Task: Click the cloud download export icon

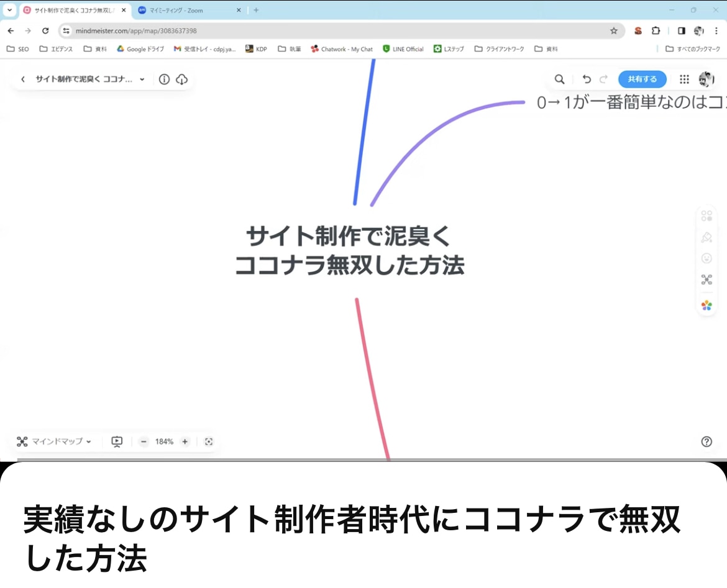Action: pos(181,79)
